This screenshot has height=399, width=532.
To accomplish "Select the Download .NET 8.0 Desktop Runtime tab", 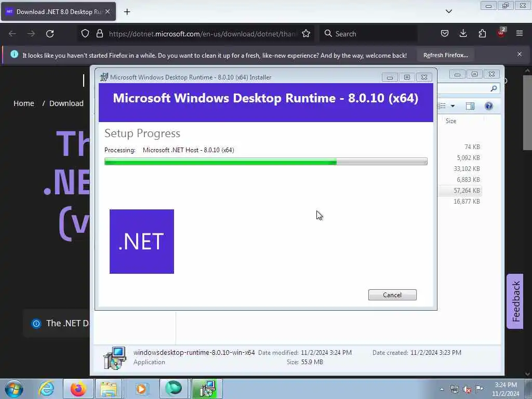I will pos(58,12).
